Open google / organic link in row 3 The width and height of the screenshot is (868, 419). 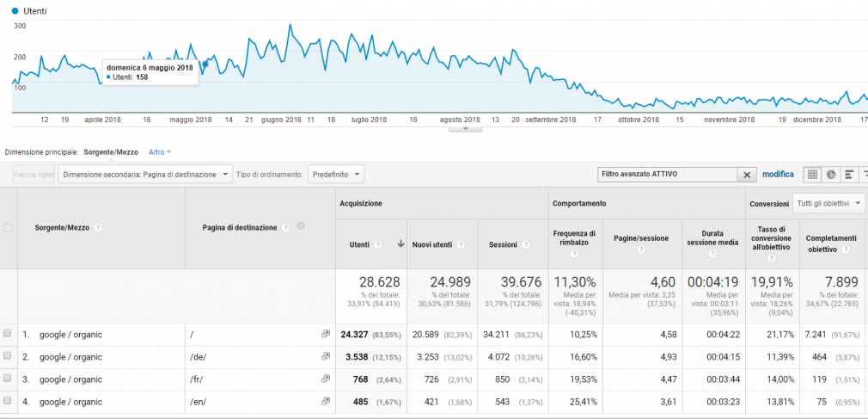70,379
